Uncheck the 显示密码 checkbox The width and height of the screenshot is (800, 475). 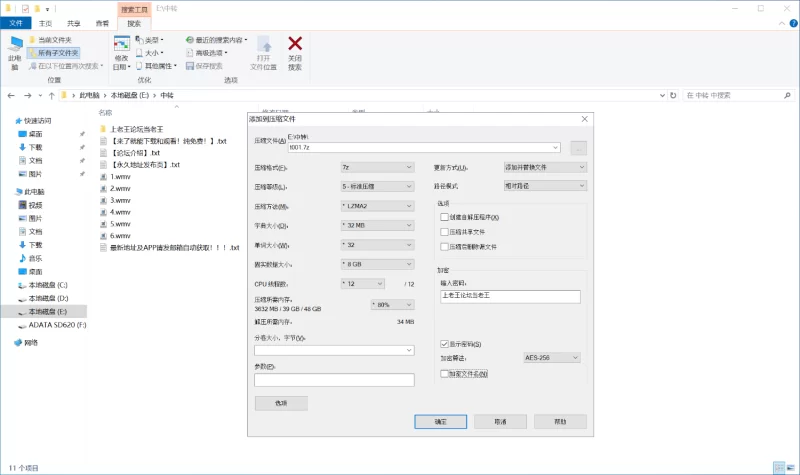pos(445,344)
